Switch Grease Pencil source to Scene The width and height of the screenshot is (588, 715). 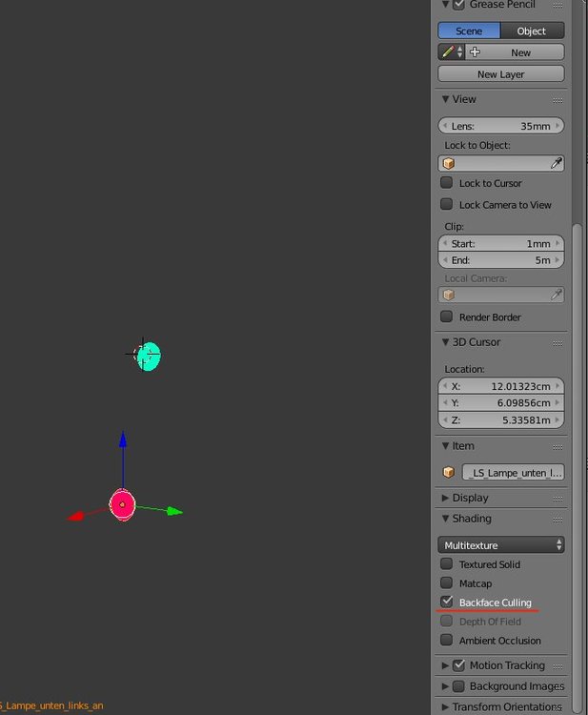tap(469, 31)
